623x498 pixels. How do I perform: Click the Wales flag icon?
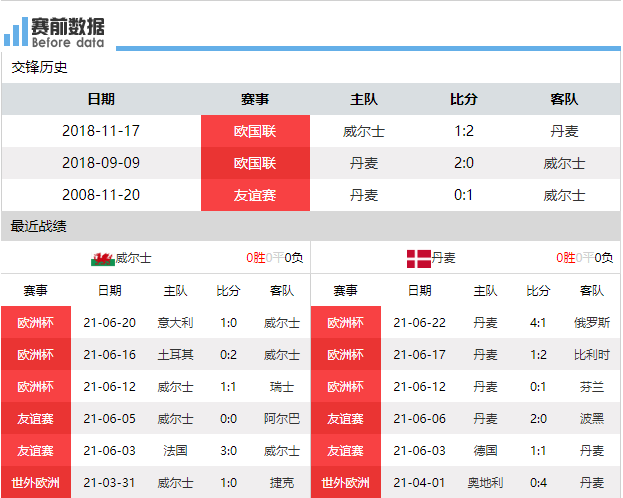coord(102,258)
